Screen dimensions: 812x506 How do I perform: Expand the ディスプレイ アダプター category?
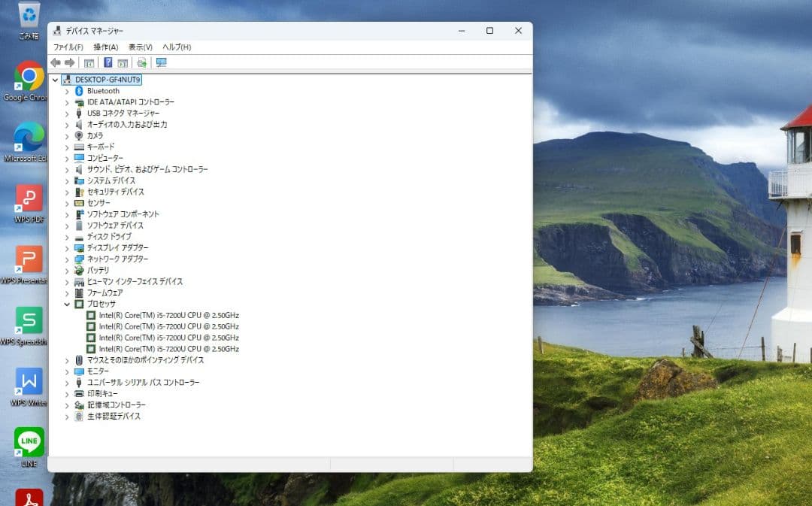pyautogui.click(x=67, y=247)
